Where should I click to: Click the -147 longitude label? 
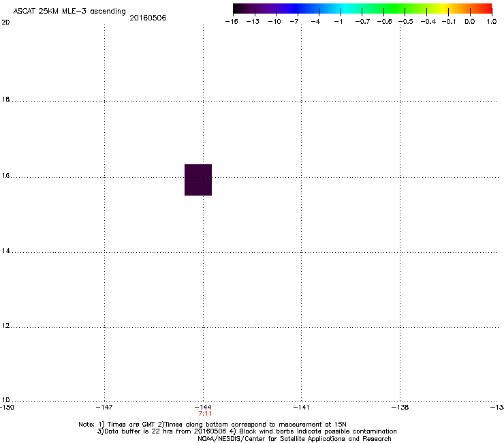pos(104,408)
